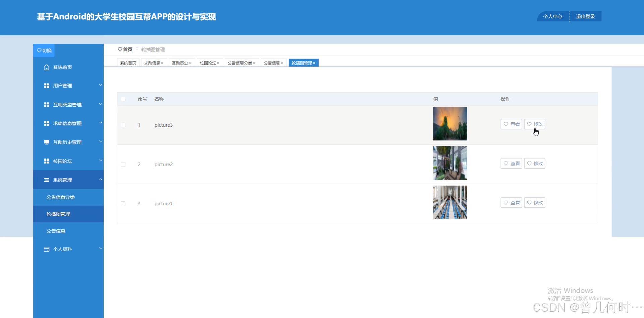Click the 首页 breadcrumb link
The image size is (644, 318).
point(128,49)
